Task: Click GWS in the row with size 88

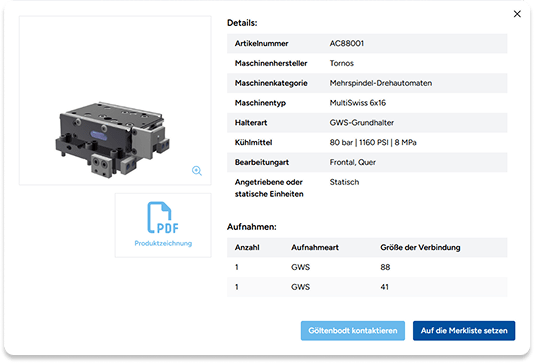Action: point(300,267)
